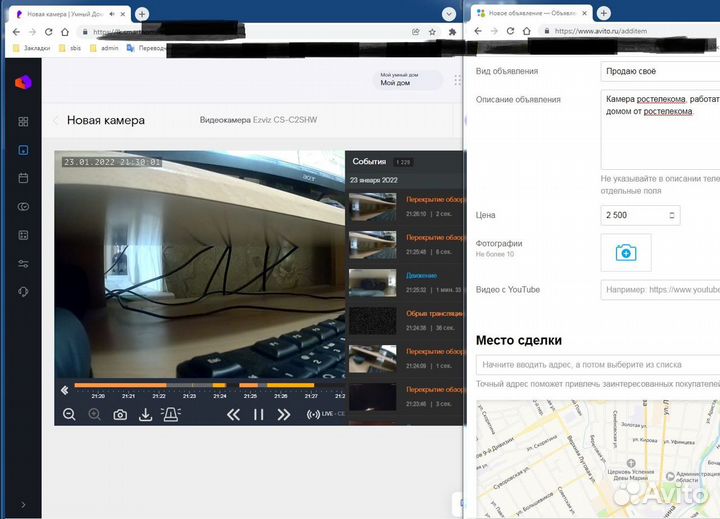720x519 pixels.
Task: Pause the camera video playback
Action: point(258,414)
